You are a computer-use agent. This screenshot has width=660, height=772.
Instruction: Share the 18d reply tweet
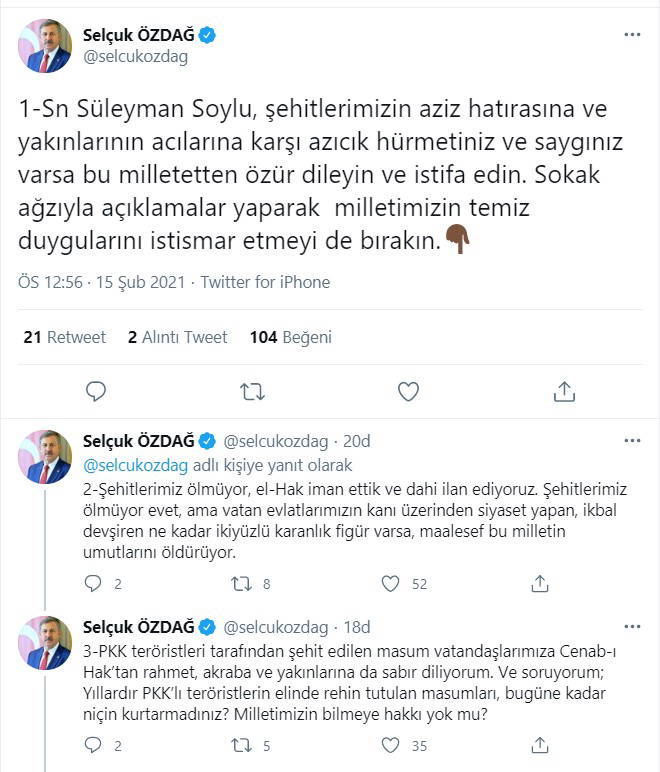tap(539, 745)
